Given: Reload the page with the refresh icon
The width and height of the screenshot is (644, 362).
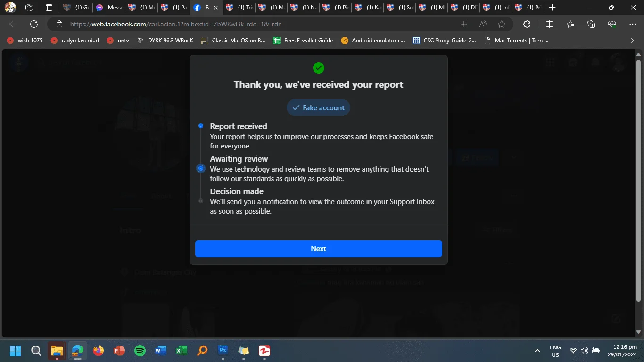Looking at the screenshot, I should [34, 24].
